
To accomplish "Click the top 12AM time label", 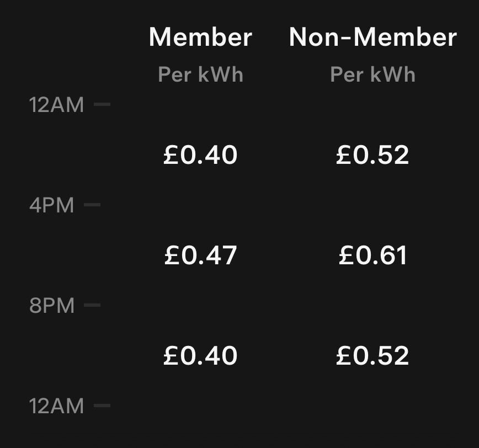I will pos(56,104).
